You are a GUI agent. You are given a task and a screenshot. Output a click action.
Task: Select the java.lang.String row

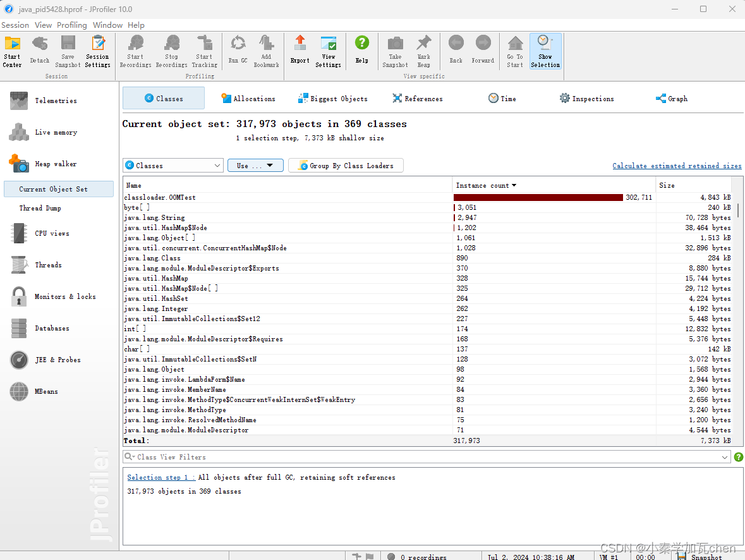click(427, 217)
